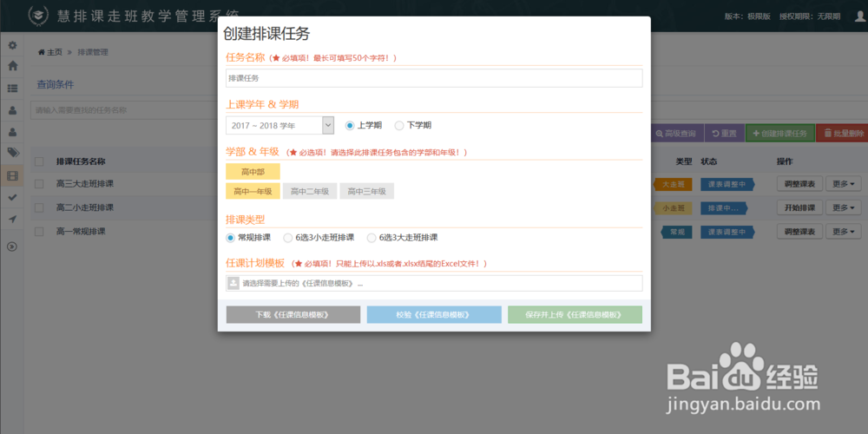Click 课表调整中 status in 高三大走班排课 row
Screen dimensions: 868x434
(x=727, y=184)
